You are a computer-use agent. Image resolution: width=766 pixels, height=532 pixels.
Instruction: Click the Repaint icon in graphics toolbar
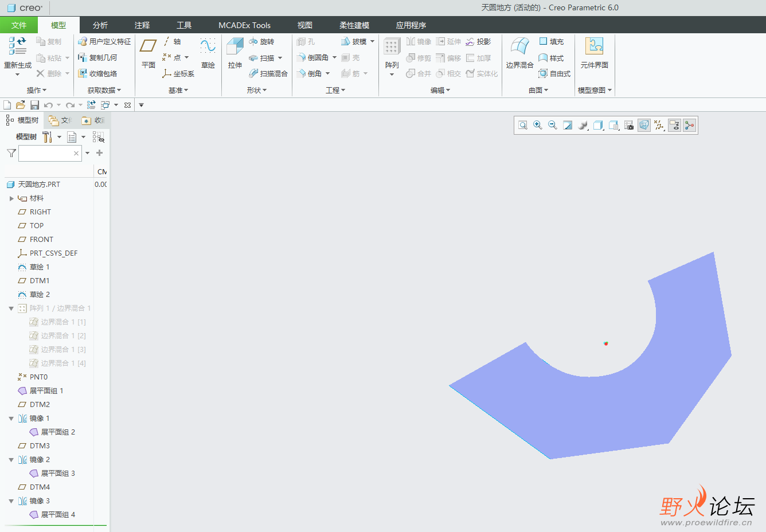click(x=568, y=126)
